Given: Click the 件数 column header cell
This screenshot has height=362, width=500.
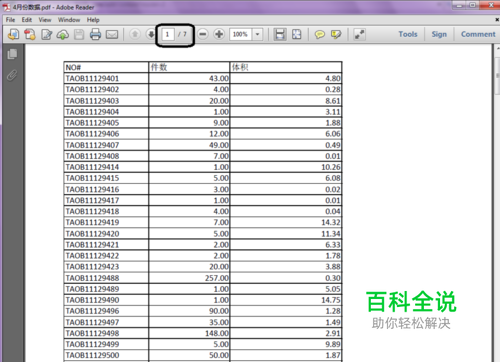Looking at the screenshot, I should pos(189,67).
